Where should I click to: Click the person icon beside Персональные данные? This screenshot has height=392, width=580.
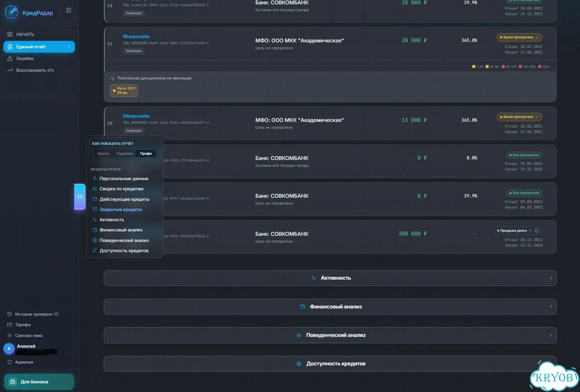pyautogui.click(x=95, y=179)
